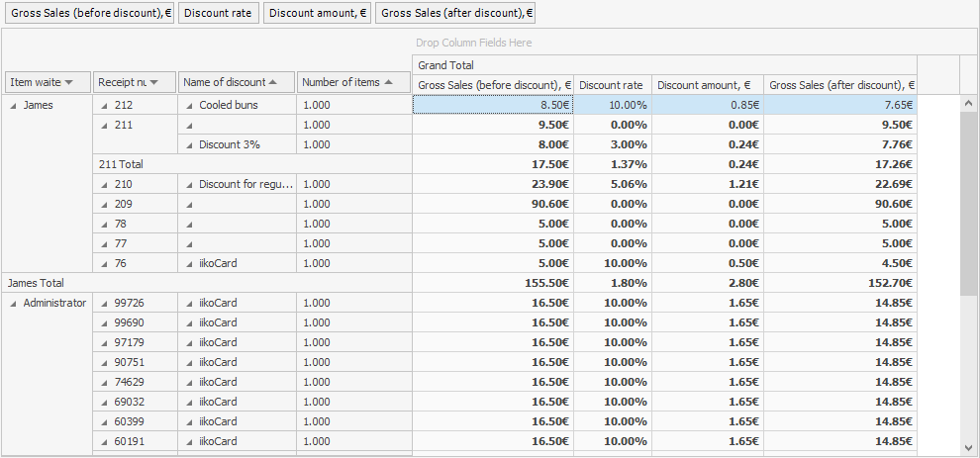980x458 pixels.
Task: Click the Gross Sales (before discount) field button
Action: pos(90,13)
